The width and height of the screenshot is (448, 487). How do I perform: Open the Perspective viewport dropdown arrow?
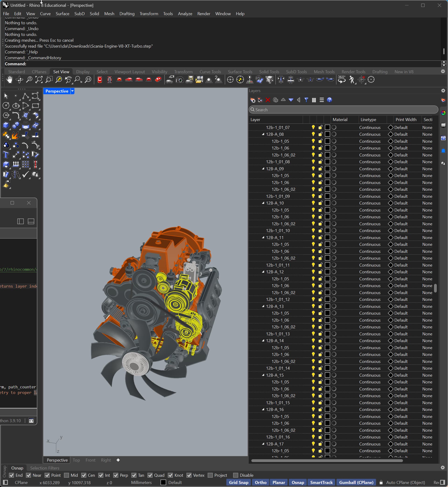[72, 91]
